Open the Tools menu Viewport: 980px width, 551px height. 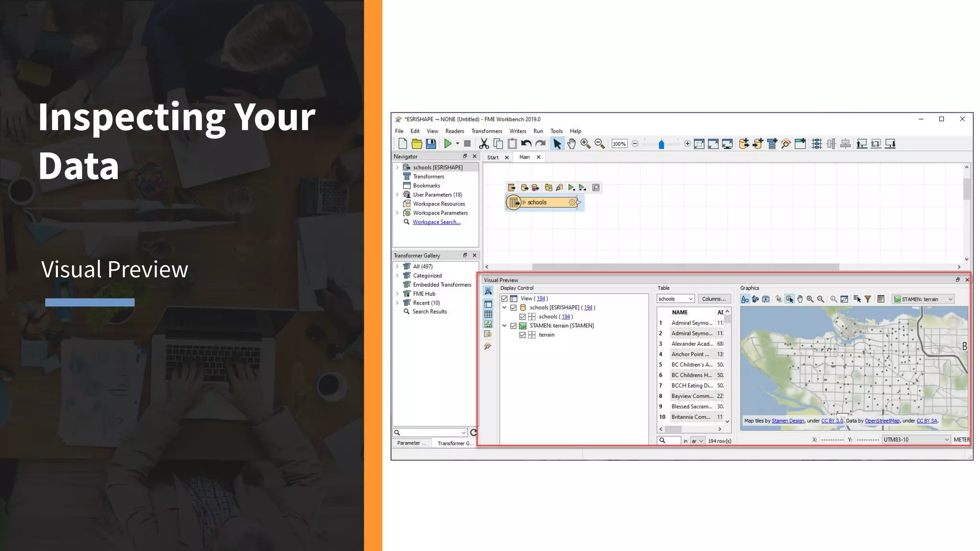pyautogui.click(x=557, y=131)
